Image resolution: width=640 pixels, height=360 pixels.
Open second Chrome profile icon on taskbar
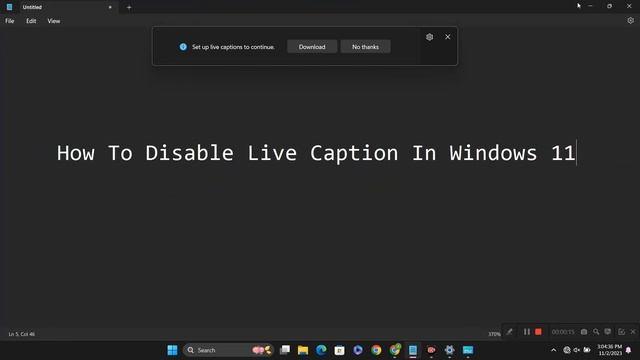coord(395,350)
